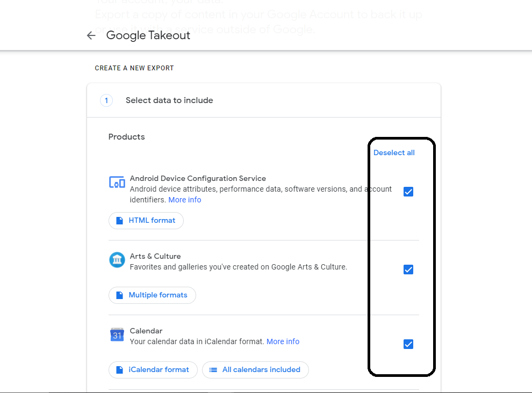Open the All calendars included selector
This screenshot has height=393, width=532.
(x=255, y=369)
